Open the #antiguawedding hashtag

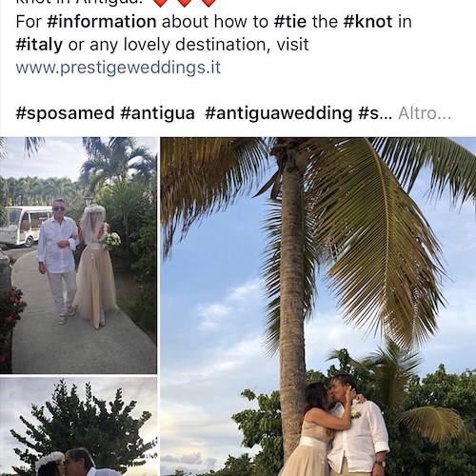coord(279,113)
